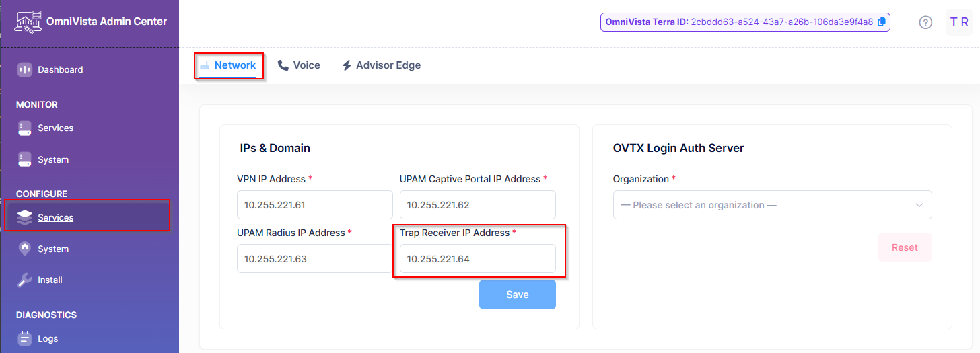Click the Logs icon under Diagnostics
980x353 pixels.
pyautogui.click(x=25, y=338)
